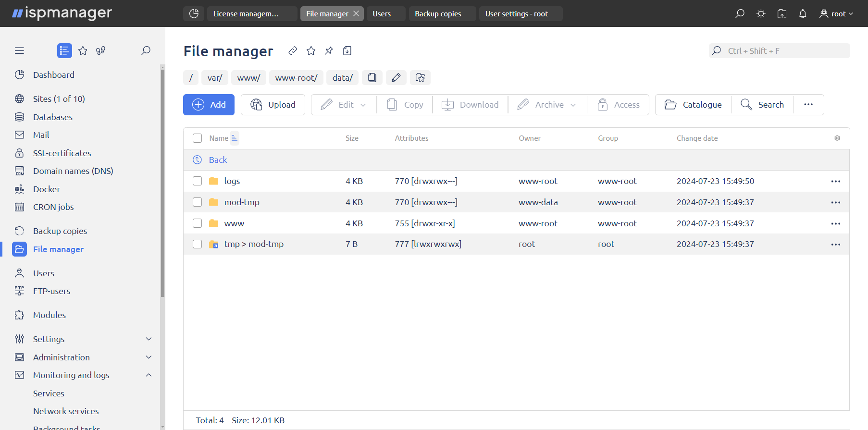Screen dimensions: 868x430
Task: Open the root user dropdown menu
Action: (x=836, y=14)
